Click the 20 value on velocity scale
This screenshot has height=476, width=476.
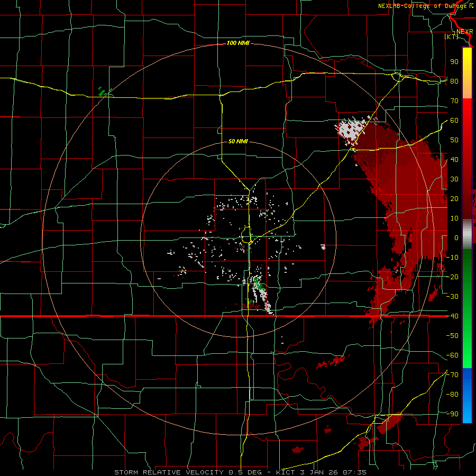point(454,199)
